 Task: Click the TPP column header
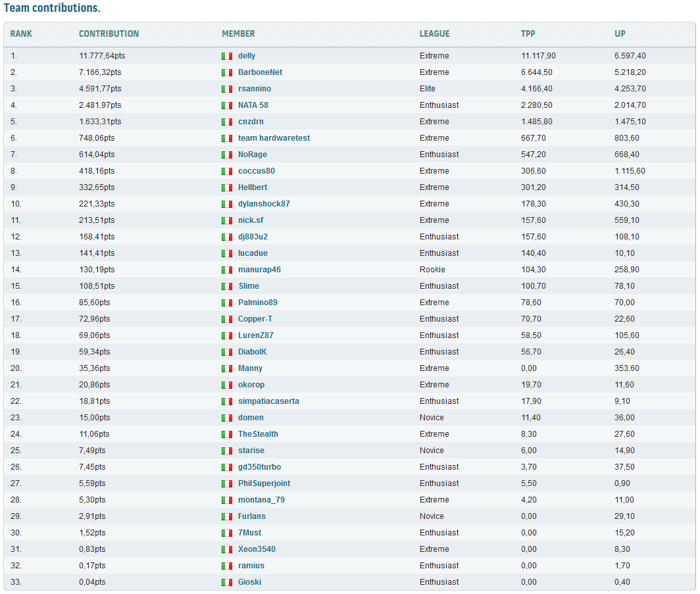coord(528,34)
